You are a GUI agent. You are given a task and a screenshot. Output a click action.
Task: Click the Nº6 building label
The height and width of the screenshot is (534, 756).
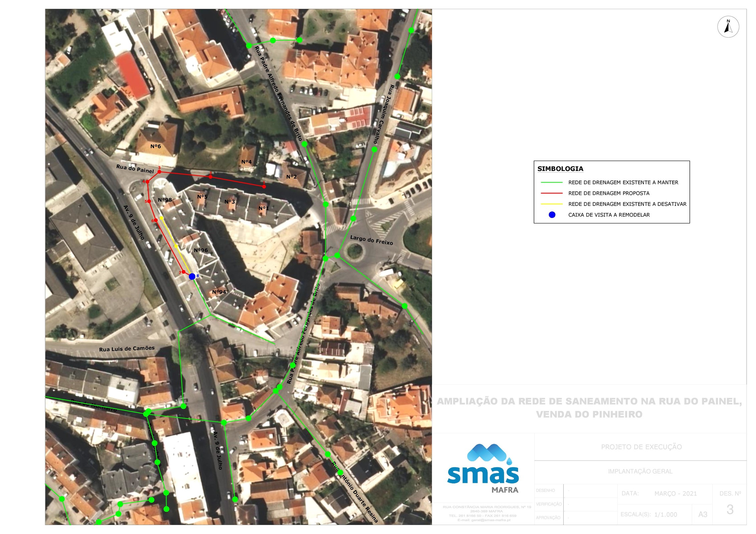point(156,146)
